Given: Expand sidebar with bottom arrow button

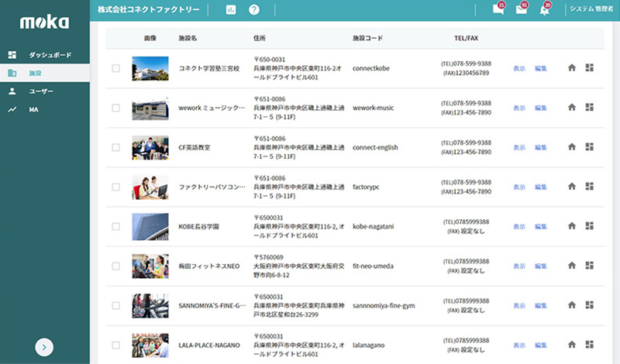Looking at the screenshot, I should point(45,347).
